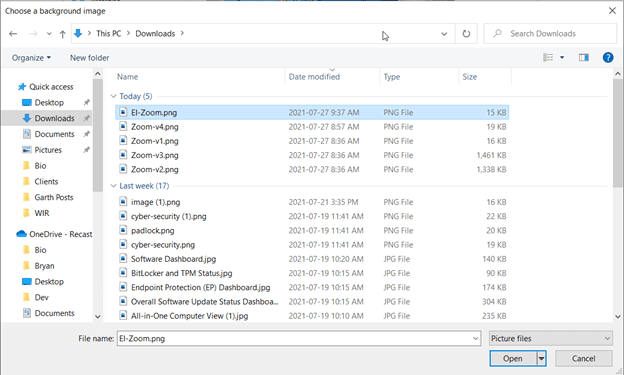The width and height of the screenshot is (624, 375).
Task: Open Help with the question mark icon
Action: click(608, 58)
